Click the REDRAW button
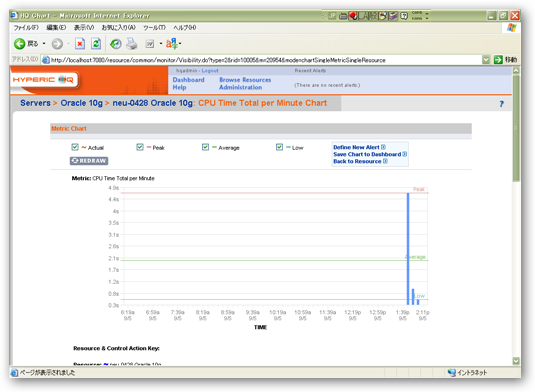 pos(89,161)
